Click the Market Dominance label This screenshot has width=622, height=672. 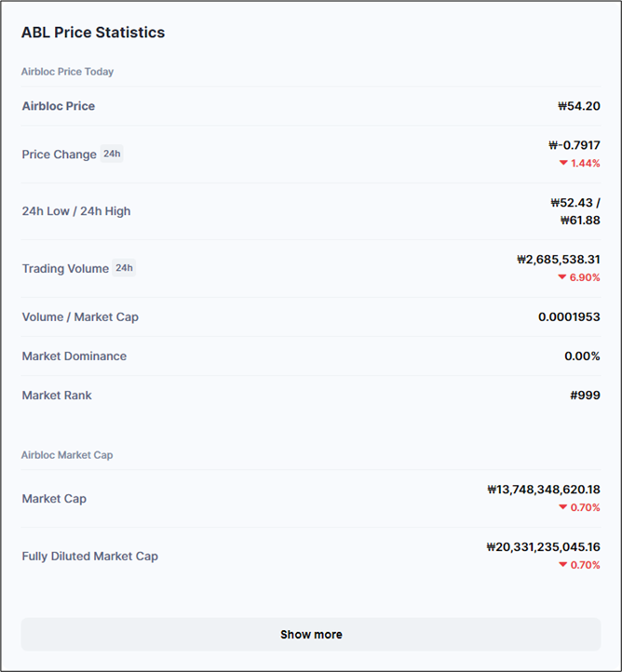point(74,356)
